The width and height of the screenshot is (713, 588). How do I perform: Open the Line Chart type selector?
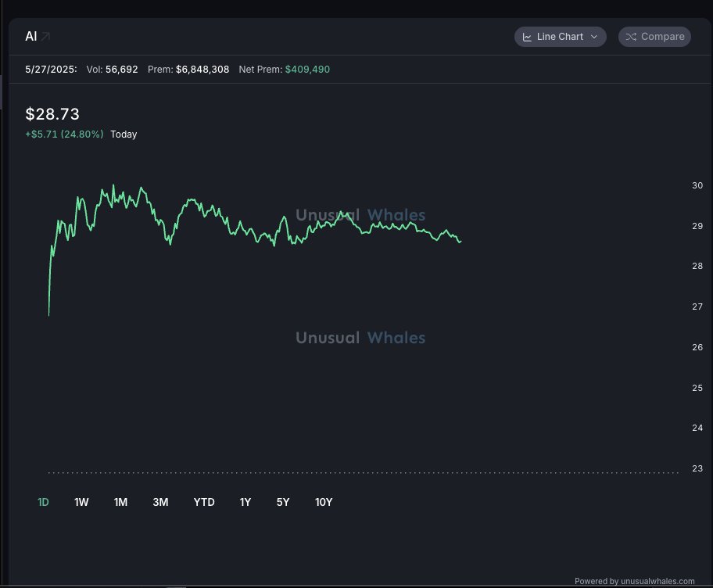(x=561, y=37)
